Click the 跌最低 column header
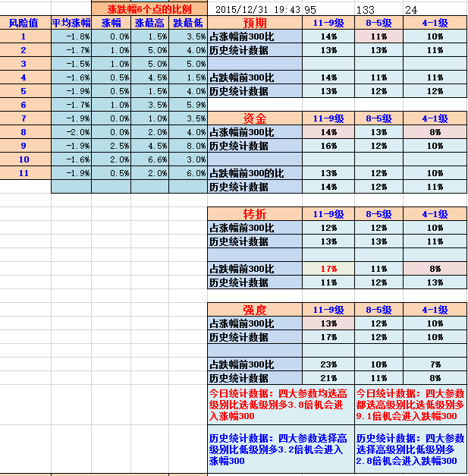This screenshot has height=476, width=468. [188, 23]
